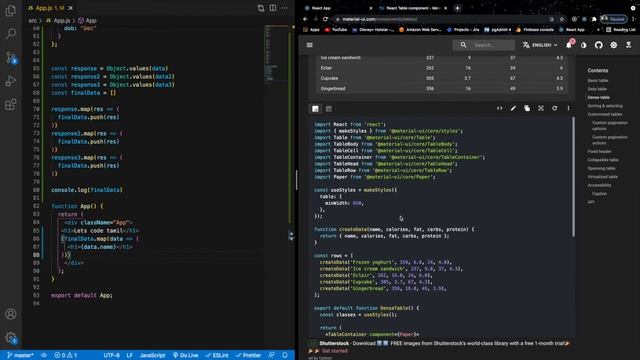Open the demo more options menu
Viewport: 640px width, 360px height.
point(568,108)
